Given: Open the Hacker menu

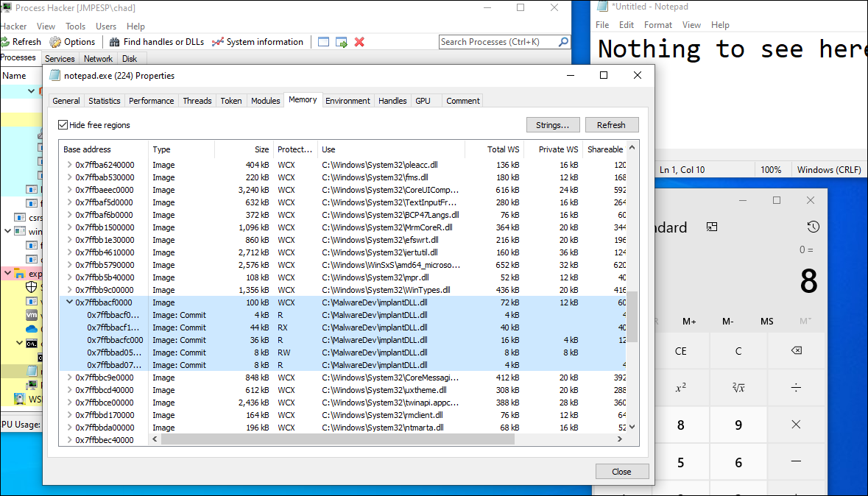Looking at the screenshot, I should pos(13,26).
